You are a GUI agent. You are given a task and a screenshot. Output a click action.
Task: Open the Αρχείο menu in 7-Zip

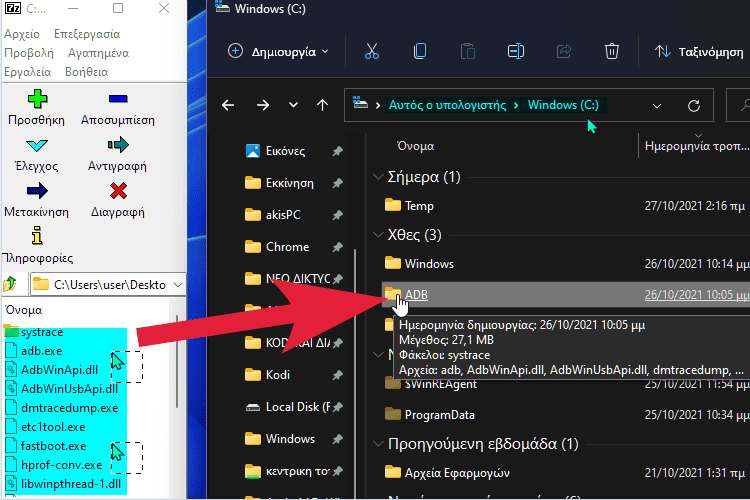click(x=22, y=34)
